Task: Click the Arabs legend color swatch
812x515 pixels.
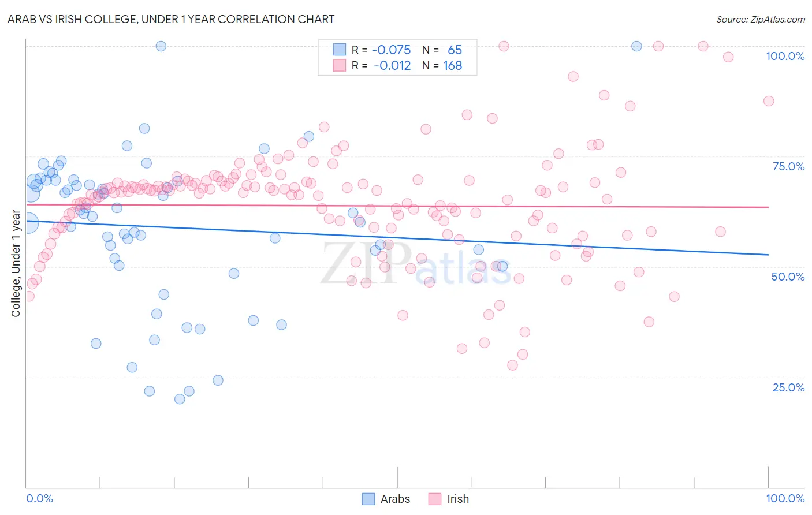Action: 368,499
